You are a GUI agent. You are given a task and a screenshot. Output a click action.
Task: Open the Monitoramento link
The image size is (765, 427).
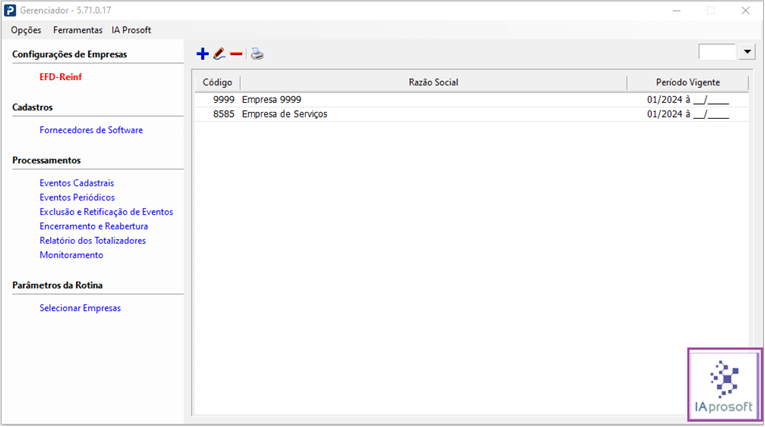(x=71, y=255)
